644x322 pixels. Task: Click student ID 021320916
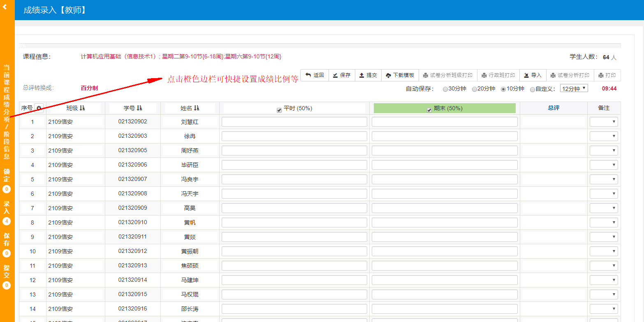click(x=132, y=308)
